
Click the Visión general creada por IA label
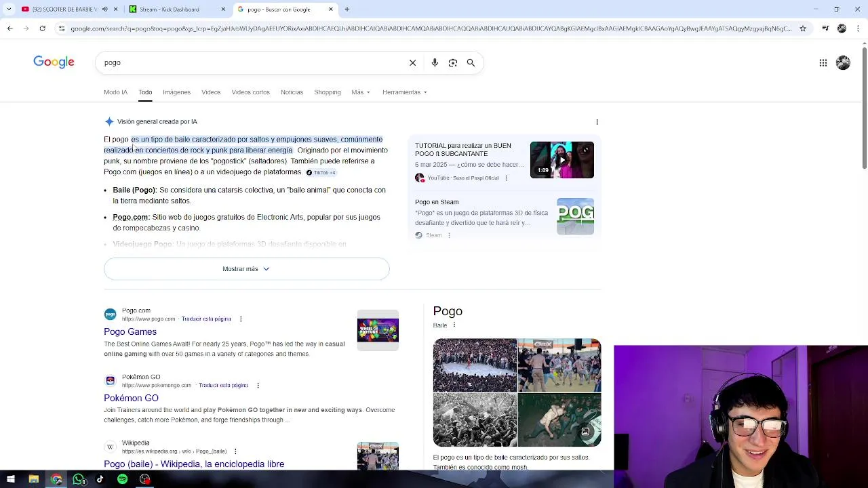pos(157,122)
